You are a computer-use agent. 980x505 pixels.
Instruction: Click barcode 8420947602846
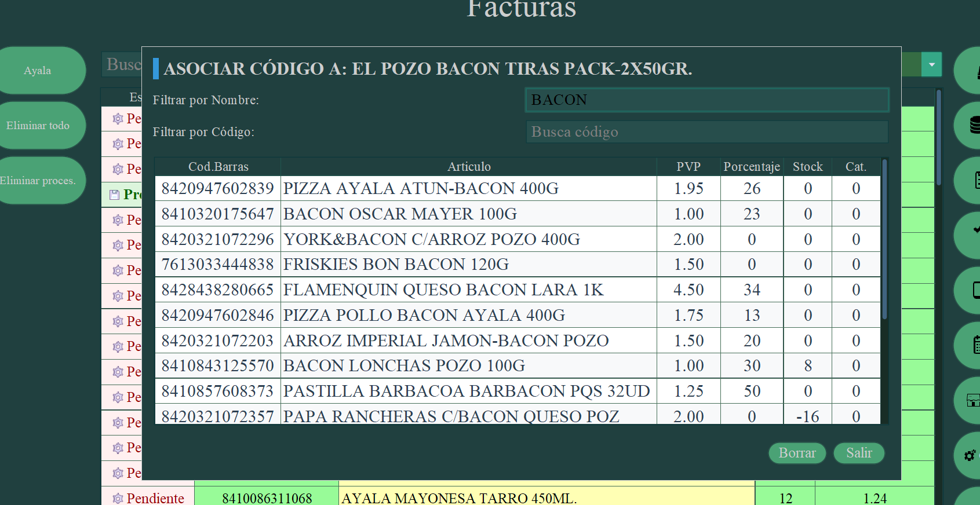[218, 316]
